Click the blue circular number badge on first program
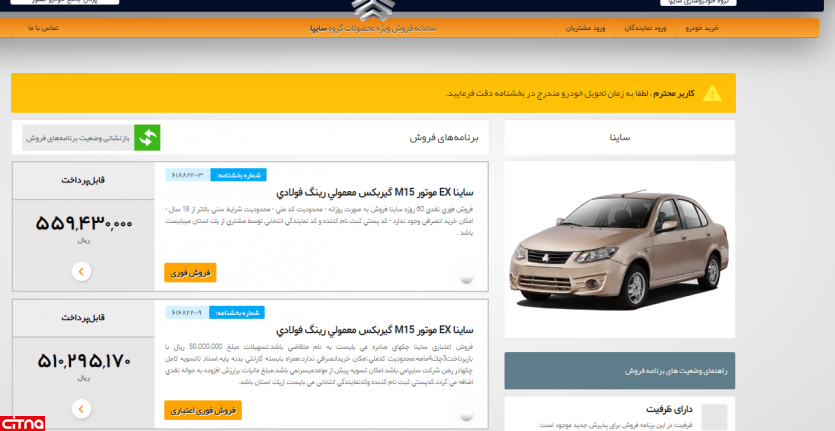 pos(237,175)
